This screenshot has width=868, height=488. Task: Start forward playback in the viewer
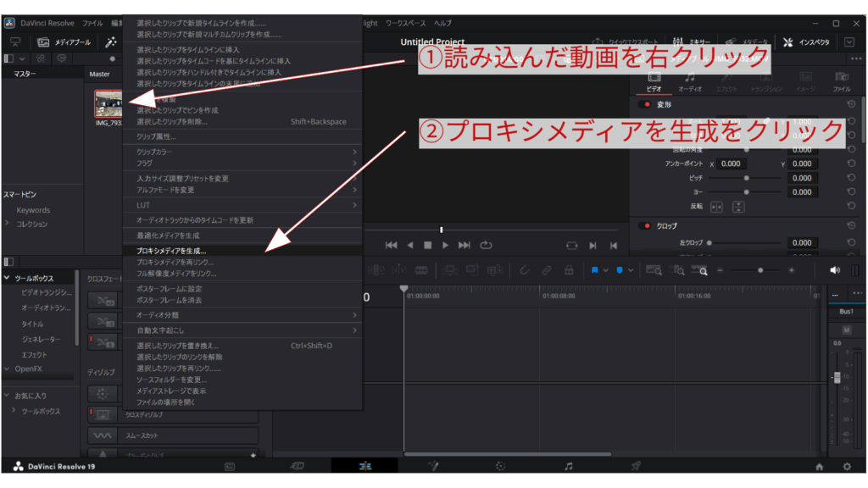point(445,245)
